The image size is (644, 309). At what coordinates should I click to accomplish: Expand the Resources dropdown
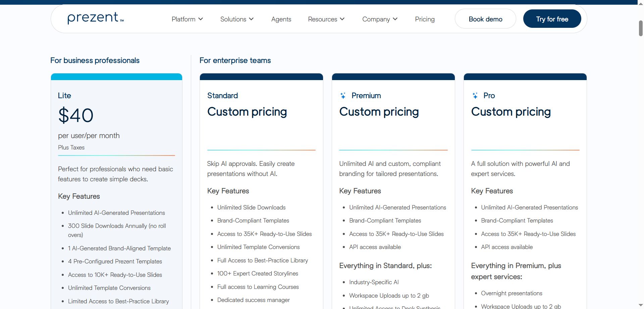pos(326,19)
